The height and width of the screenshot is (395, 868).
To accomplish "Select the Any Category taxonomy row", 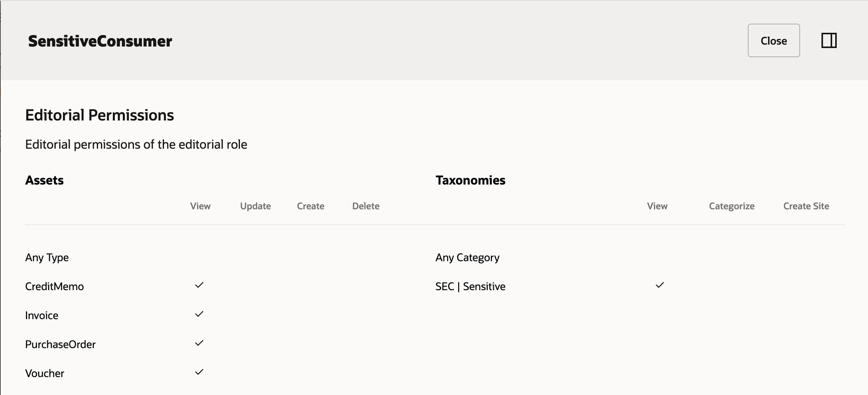I will pos(467,258).
